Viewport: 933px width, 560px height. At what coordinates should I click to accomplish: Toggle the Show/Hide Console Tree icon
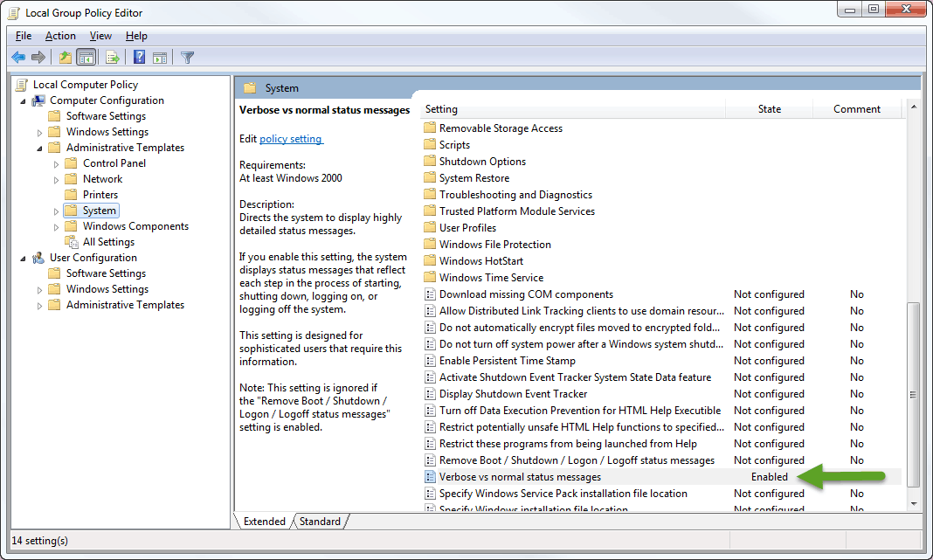pos(86,58)
